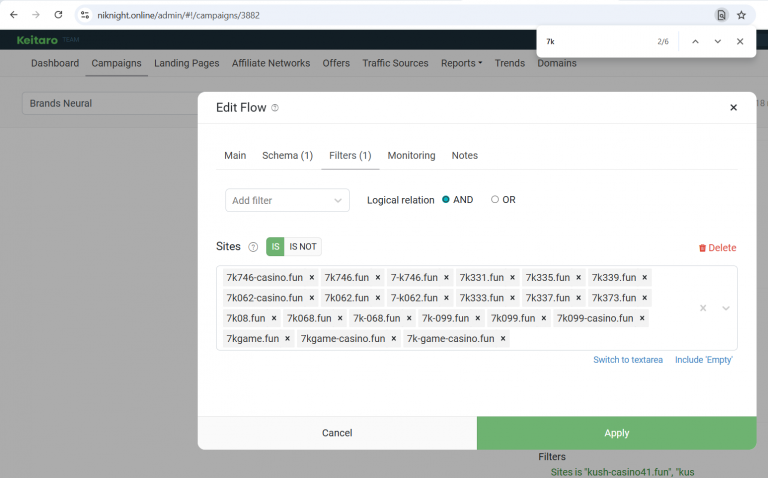
Task: Remove the 7-k062.fun site tag
Action: (446, 298)
